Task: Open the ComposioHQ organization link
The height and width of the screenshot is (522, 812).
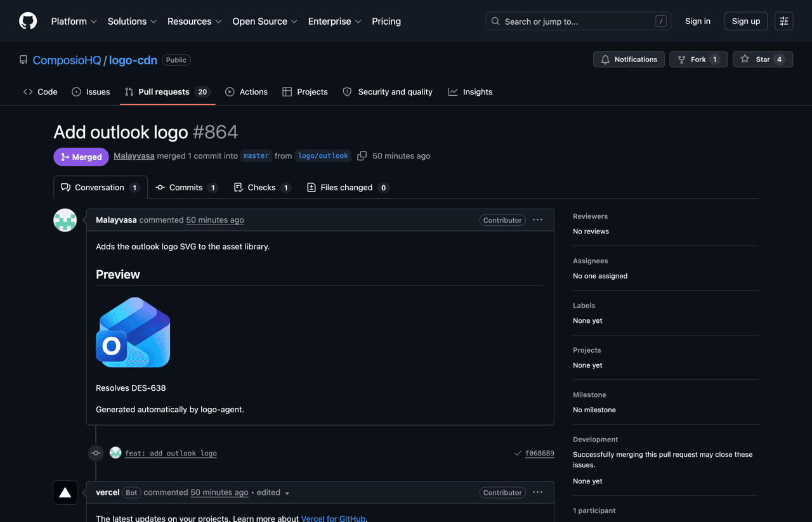Action: [x=67, y=60]
